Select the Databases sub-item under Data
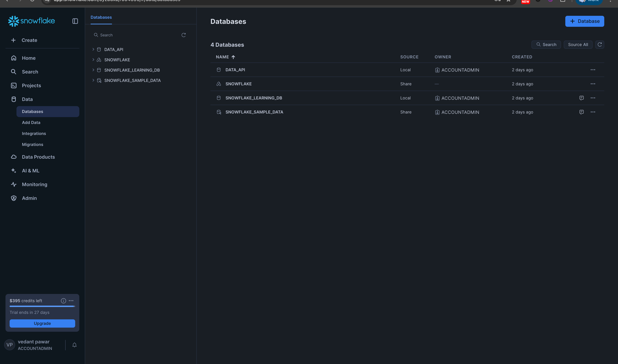The width and height of the screenshot is (618, 364). [x=48, y=111]
